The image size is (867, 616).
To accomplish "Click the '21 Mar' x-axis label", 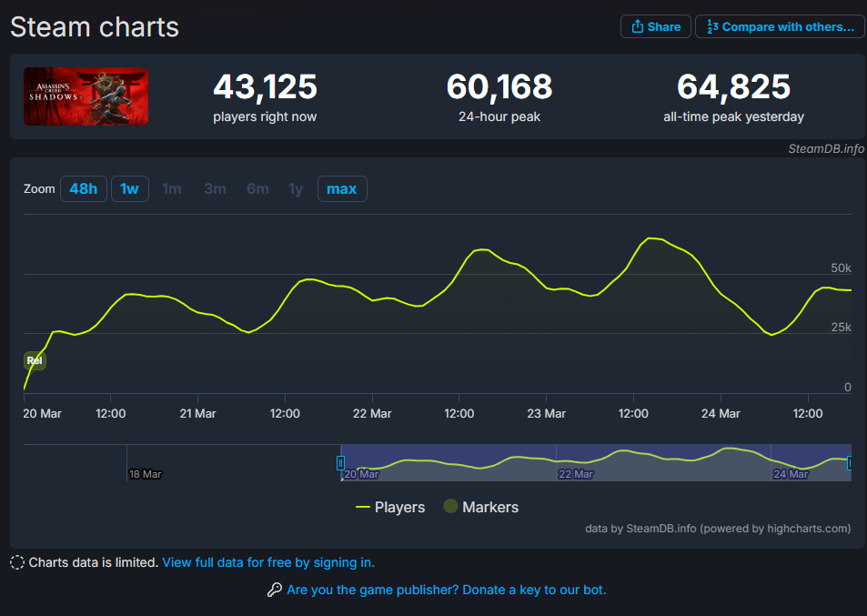I will (x=198, y=414).
